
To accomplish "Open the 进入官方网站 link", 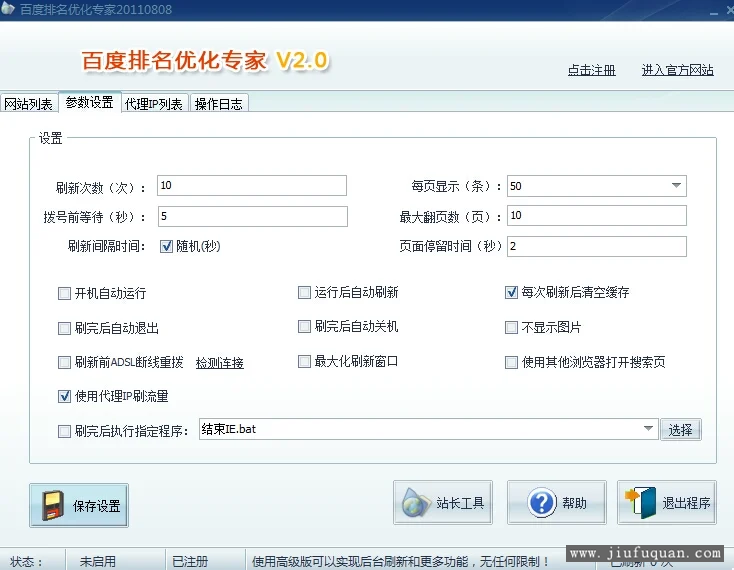I will pyautogui.click(x=677, y=70).
